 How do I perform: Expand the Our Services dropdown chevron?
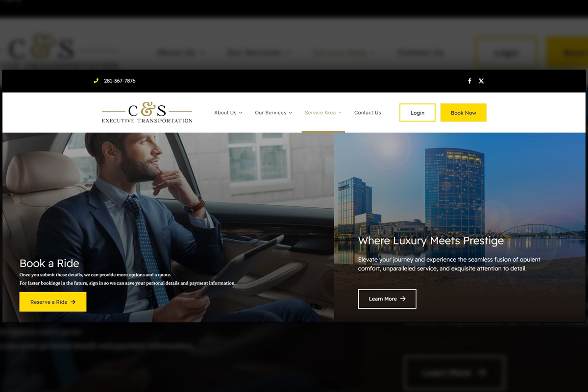pos(291,113)
